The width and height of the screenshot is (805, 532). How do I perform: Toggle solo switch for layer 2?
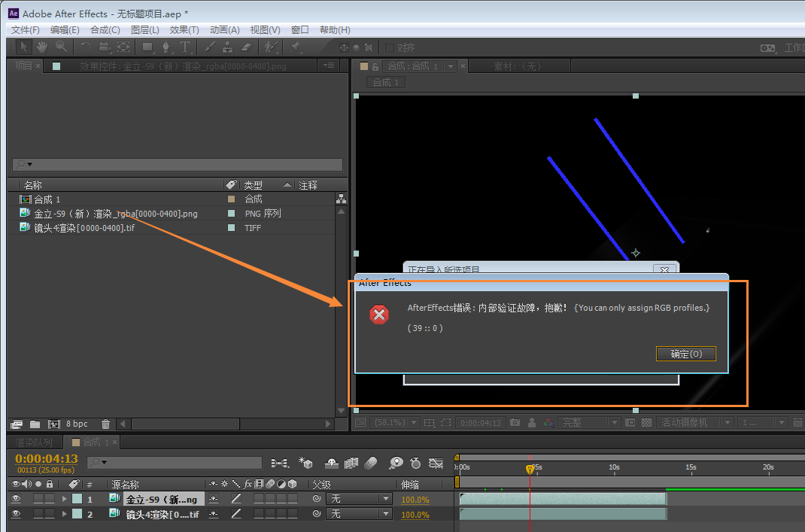(x=38, y=513)
